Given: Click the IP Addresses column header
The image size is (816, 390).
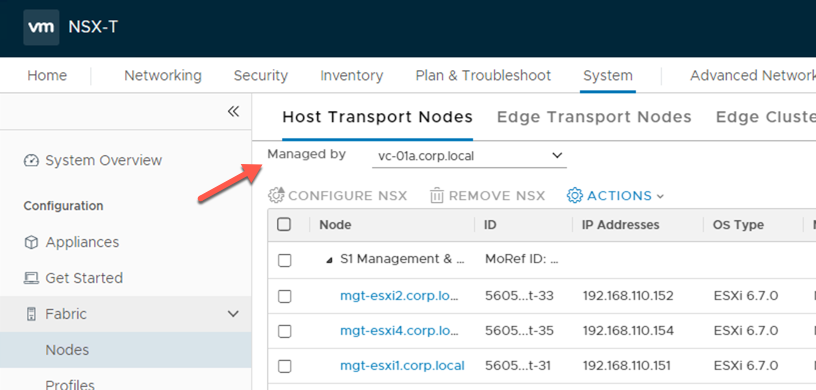Looking at the screenshot, I should pyautogui.click(x=620, y=225).
